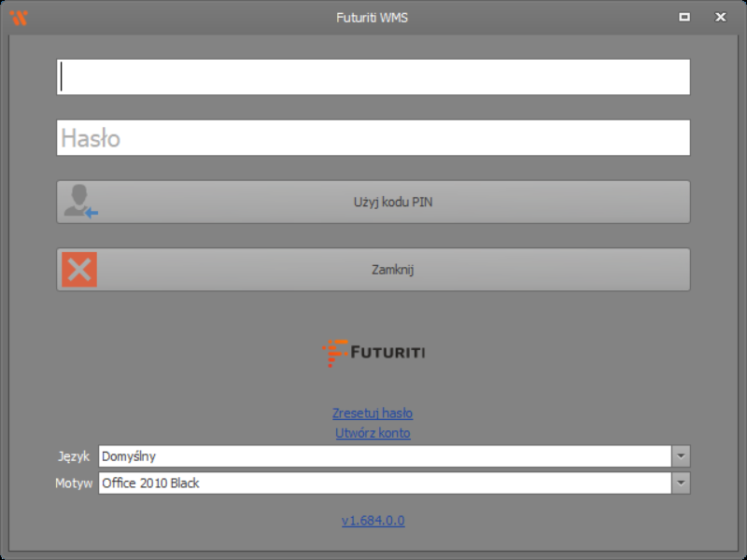Click the user silhouette icon with blue arrow
747x560 pixels.
coord(80,202)
